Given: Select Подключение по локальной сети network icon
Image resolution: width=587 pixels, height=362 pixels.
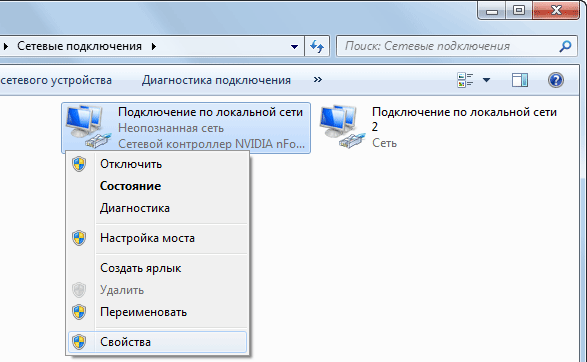Looking at the screenshot, I should tap(88, 127).
